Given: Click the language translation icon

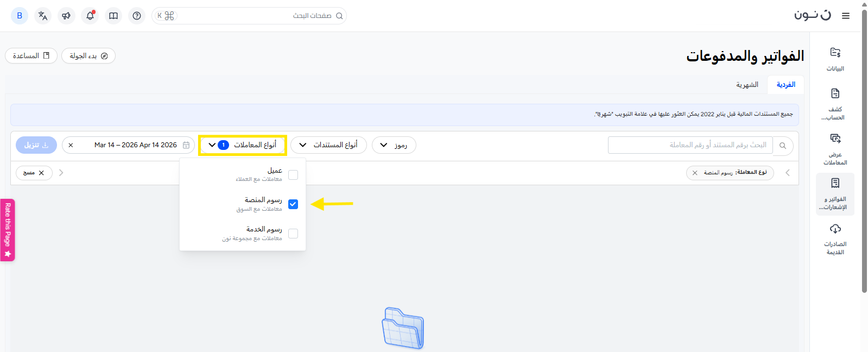Looking at the screenshot, I should coord(43,16).
